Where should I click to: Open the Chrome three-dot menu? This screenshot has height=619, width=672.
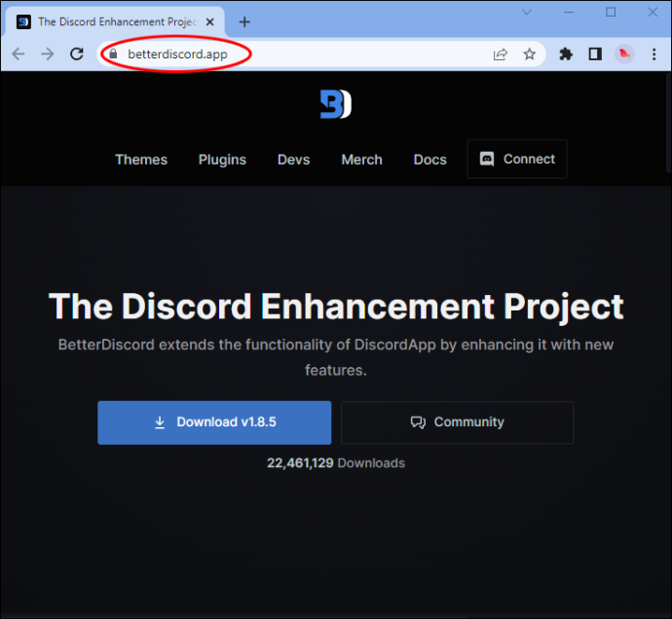[x=654, y=54]
